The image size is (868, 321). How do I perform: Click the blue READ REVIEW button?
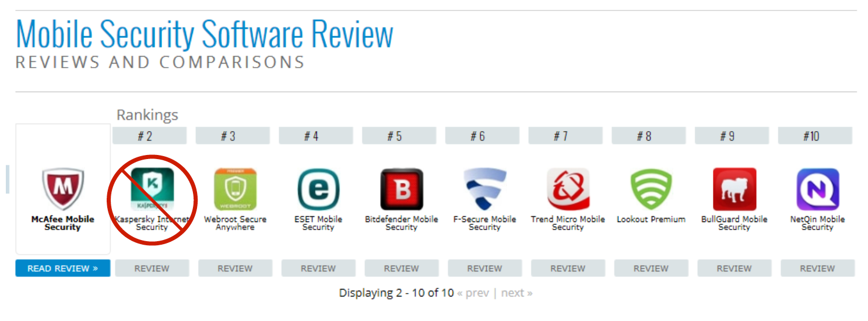(63, 269)
